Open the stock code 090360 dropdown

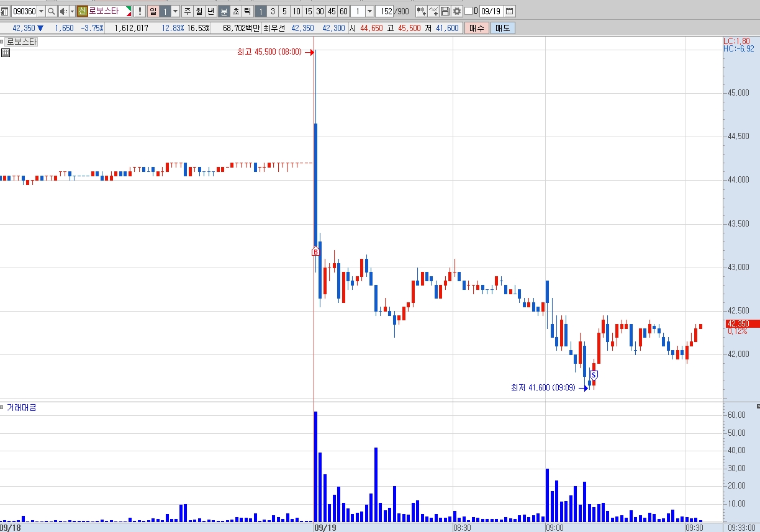click(41, 11)
